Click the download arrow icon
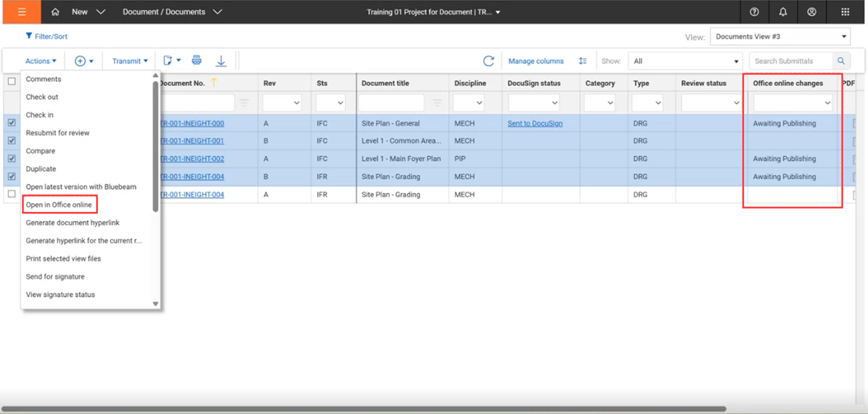 (221, 61)
